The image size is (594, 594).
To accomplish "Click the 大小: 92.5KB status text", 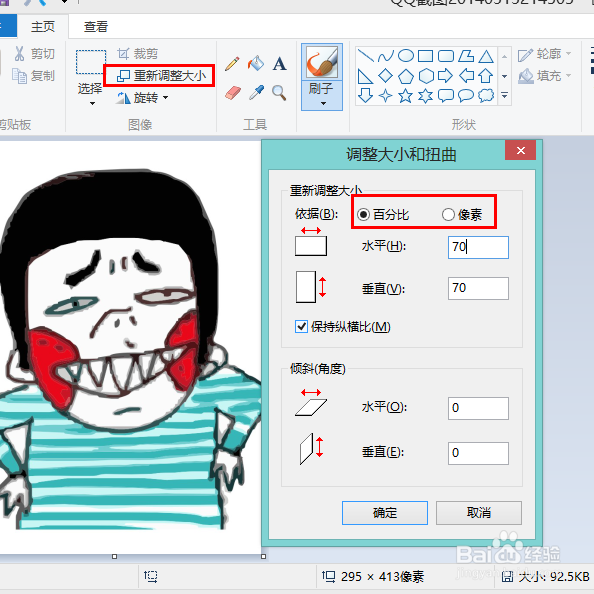I will [553, 577].
